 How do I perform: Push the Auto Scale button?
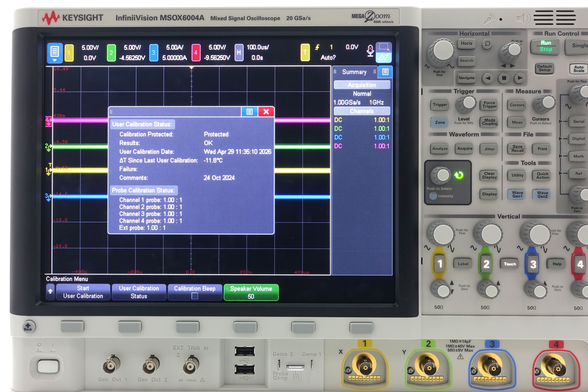[x=579, y=69]
